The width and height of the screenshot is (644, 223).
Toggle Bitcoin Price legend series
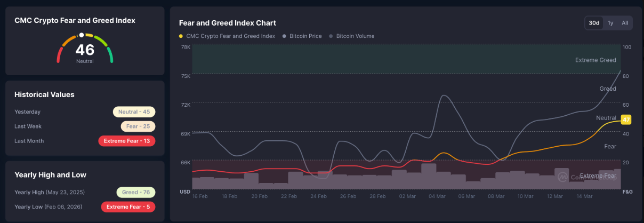(x=305, y=36)
